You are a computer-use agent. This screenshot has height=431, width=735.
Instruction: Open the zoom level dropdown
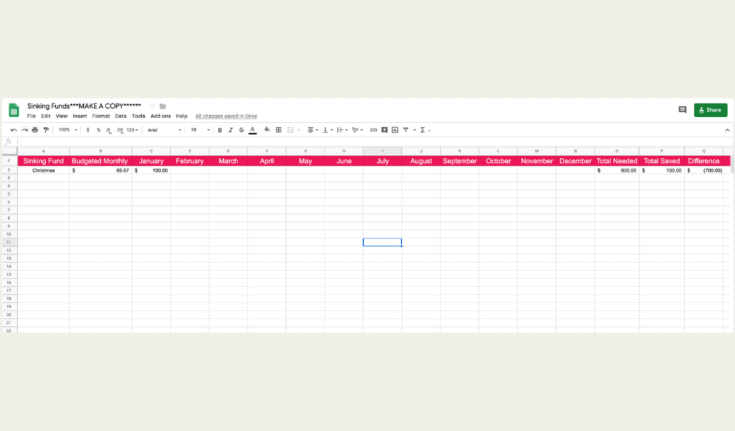click(68, 130)
